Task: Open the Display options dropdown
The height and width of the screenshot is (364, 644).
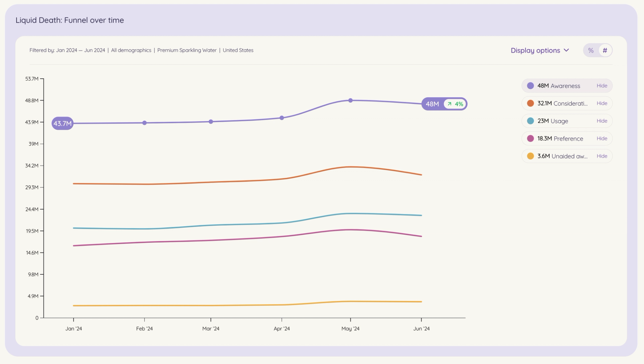Action: click(x=540, y=50)
